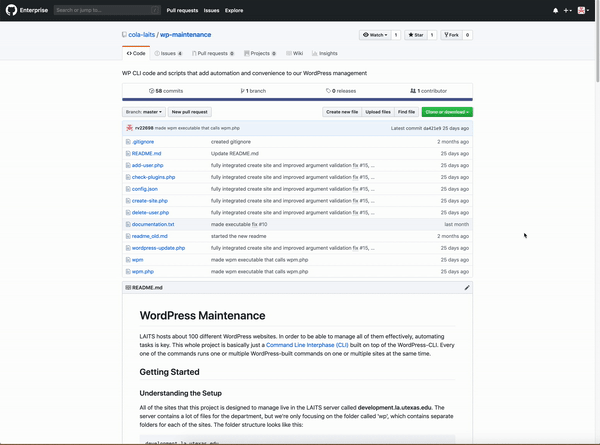Open Explore in top navigation
Screen dimensions: 600x445
pos(234,10)
